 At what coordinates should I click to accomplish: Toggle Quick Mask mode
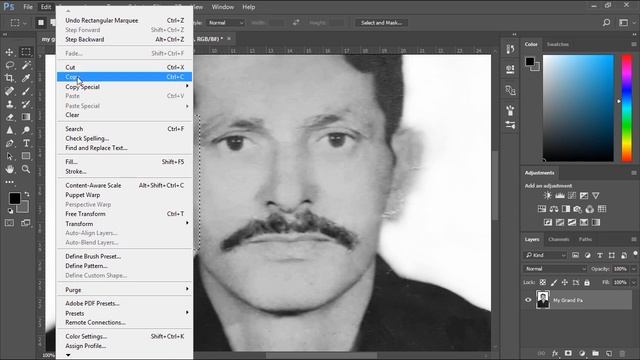9,223
